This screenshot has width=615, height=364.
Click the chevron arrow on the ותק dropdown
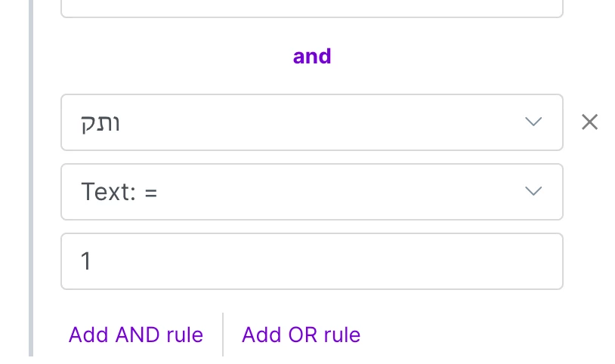point(533,122)
